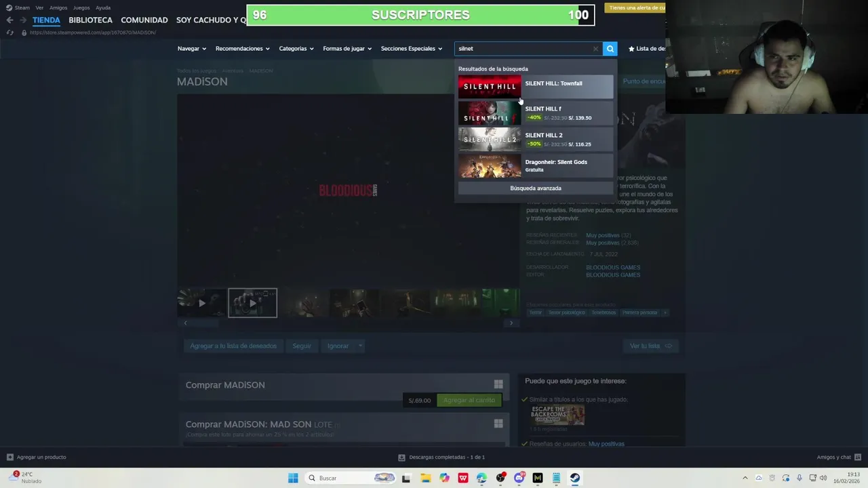Image resolution: width=868 pixels, height=488 pixels.
Task: Show hidden system tray icons chevron
Action: [745, 478]
